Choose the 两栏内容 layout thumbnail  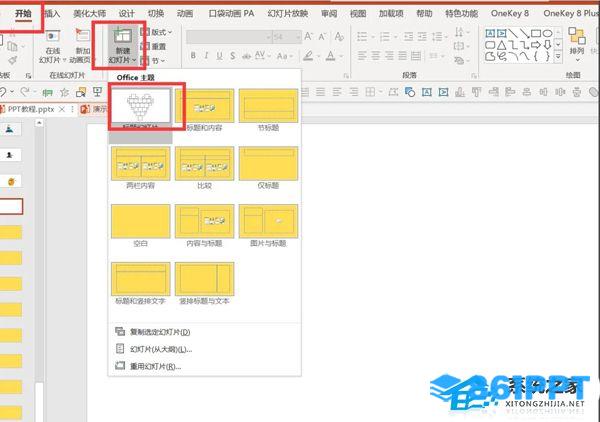[x=140, y=163]
